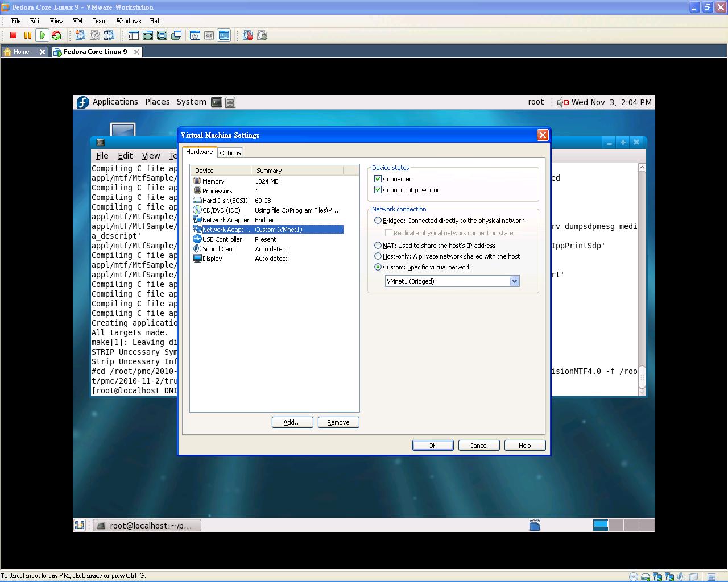Click the Quick Switch toolbar icon
Screen dimensions: 728x582
click(148, 35)
